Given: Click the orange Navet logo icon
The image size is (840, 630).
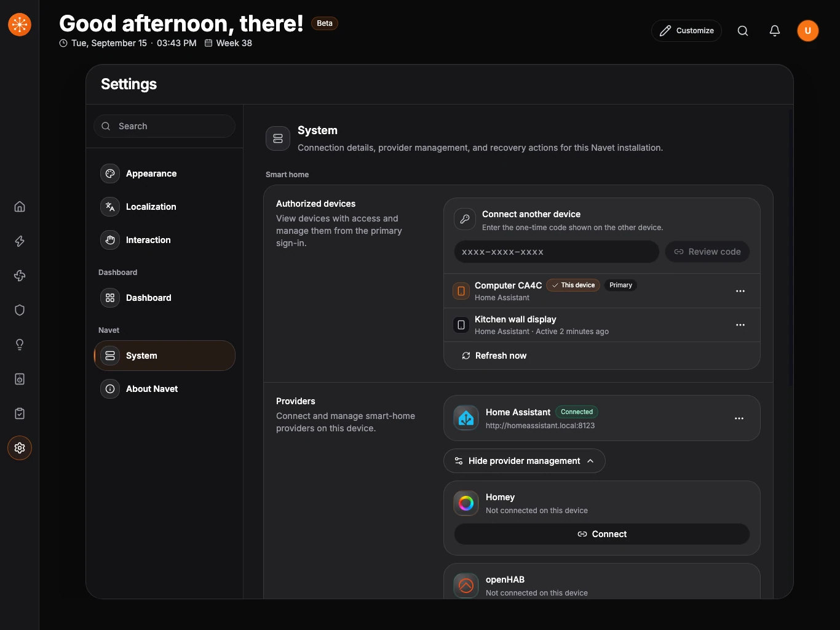Looking at the screenshot, I should coord(20,25).
